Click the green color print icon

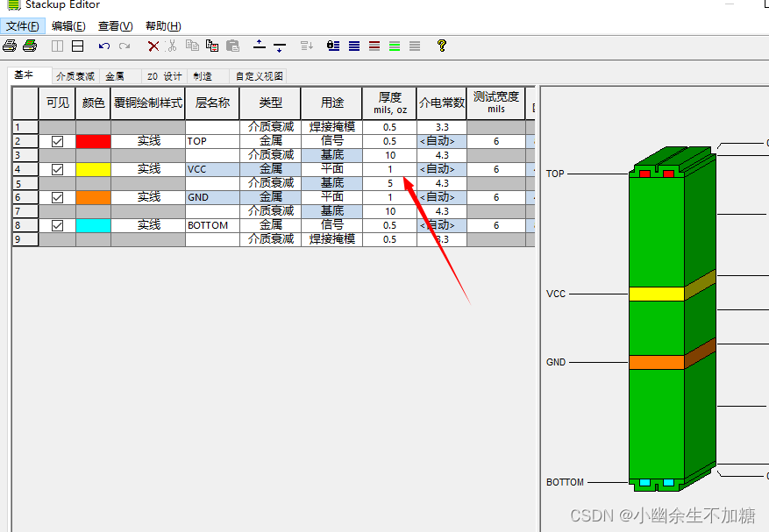coord(30,46)
